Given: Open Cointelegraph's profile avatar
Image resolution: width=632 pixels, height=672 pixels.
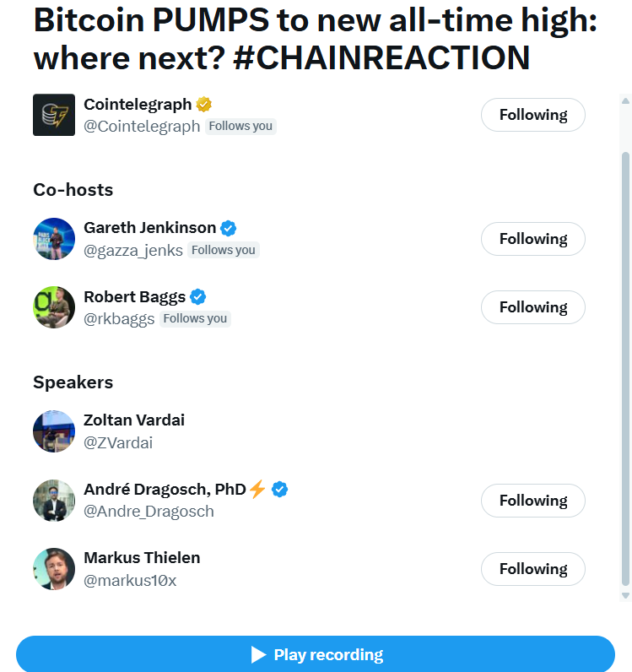Looking at the screenshot, I should 54,115.
